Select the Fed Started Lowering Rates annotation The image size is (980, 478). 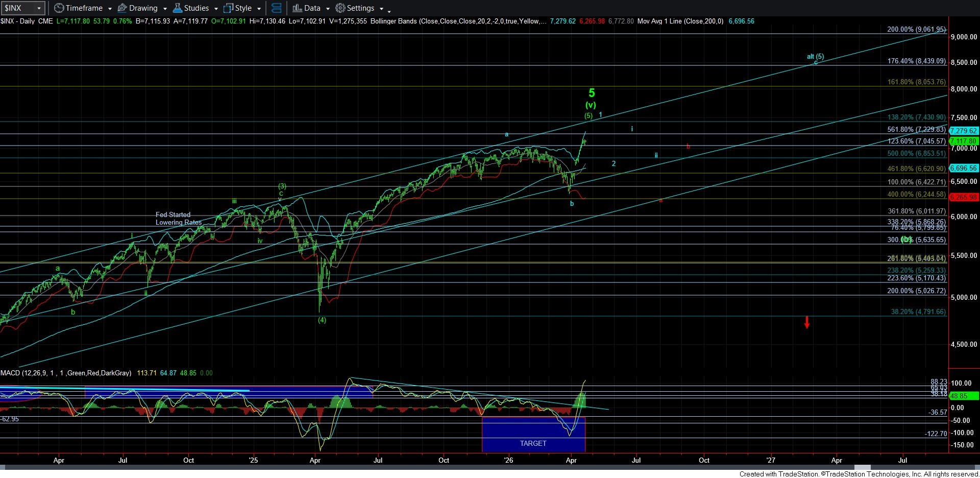[x=178, y=219]
